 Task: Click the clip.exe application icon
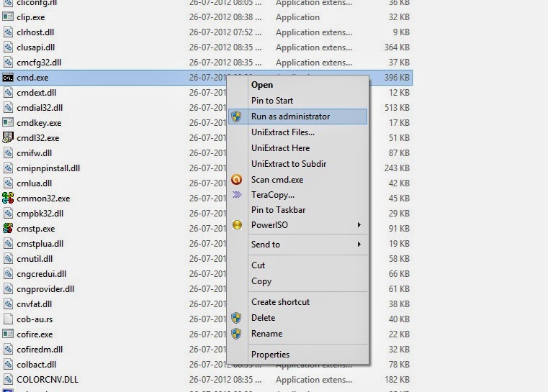coord(8,17)
